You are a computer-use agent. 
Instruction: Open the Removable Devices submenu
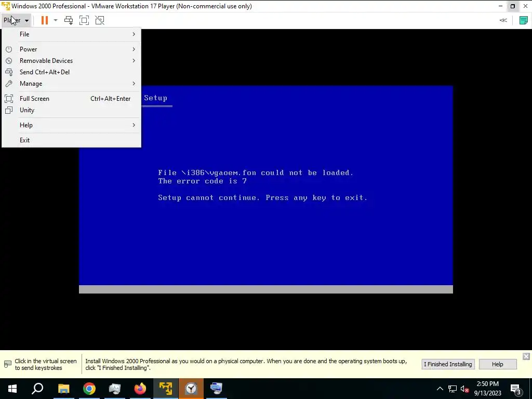[71, 61]
